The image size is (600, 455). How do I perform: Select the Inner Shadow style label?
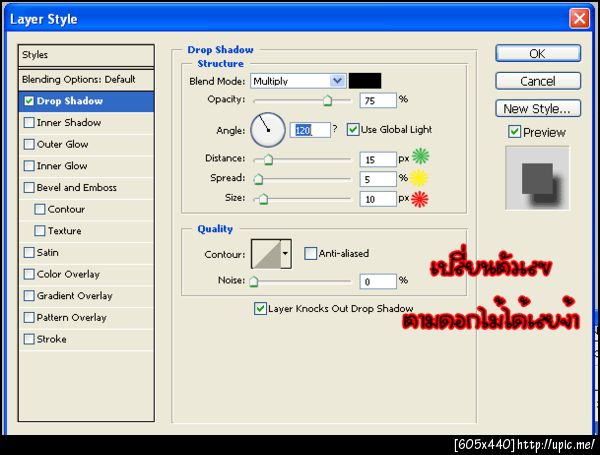tap(69, 122)
